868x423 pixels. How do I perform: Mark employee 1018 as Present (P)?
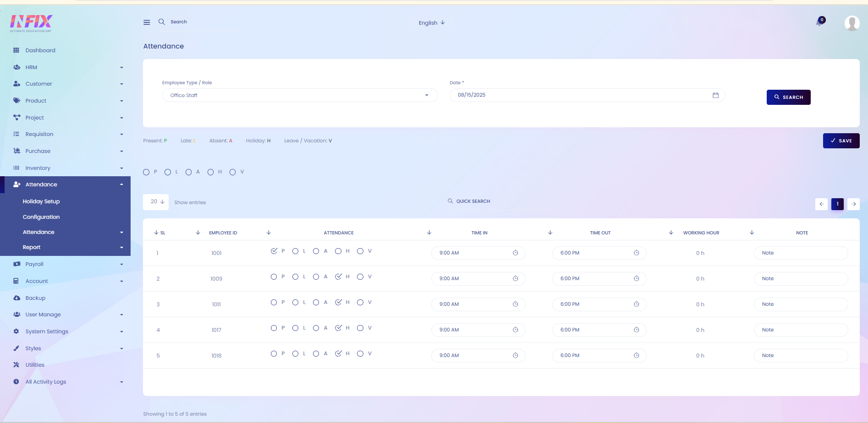point(274,354)
